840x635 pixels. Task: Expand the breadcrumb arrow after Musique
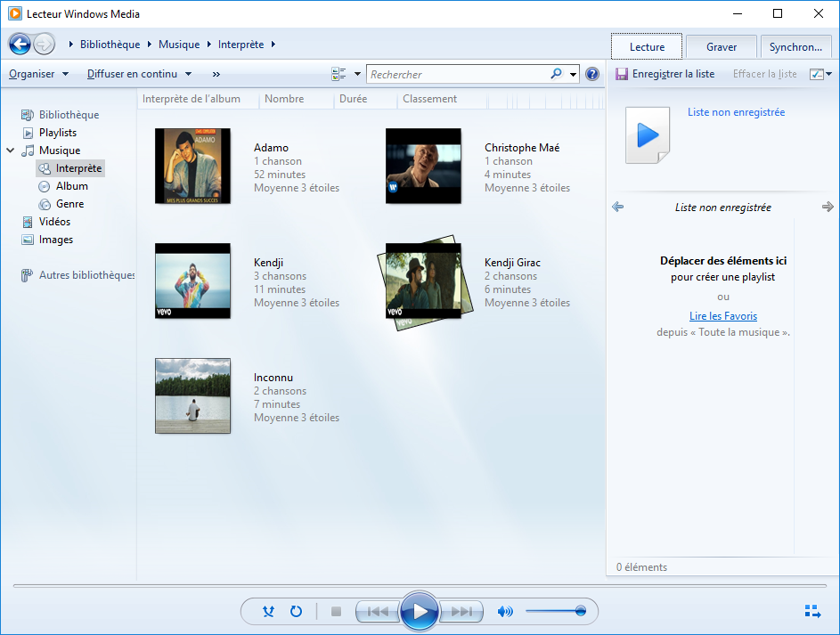[209, 44]
